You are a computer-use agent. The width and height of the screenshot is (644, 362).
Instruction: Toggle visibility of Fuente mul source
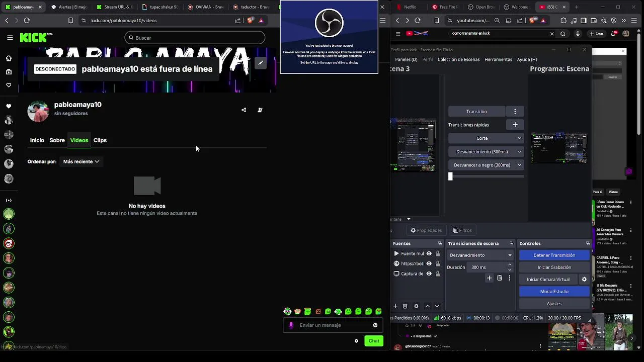pos(429,254)
